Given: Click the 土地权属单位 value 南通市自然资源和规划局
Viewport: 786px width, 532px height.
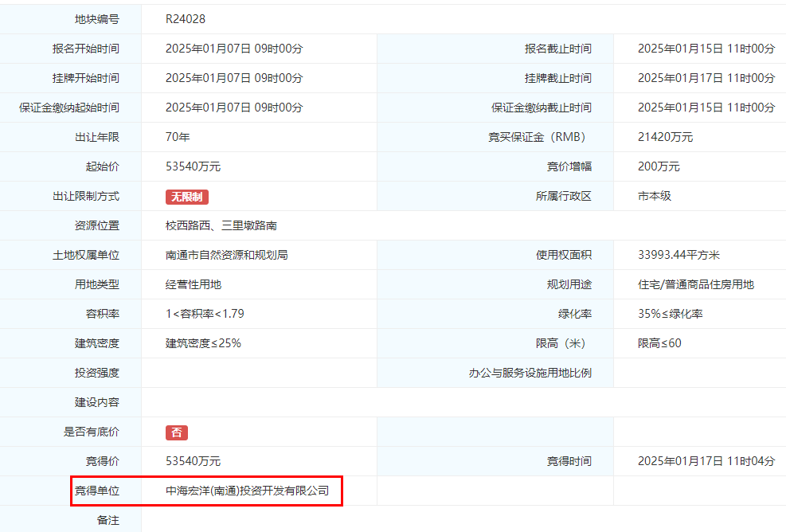Looking at the screenshot, I should pyautogui.click(x=227, y=255).
